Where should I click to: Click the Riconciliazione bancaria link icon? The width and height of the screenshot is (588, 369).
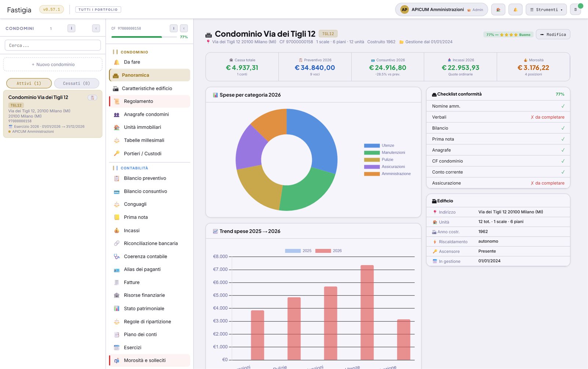[116, 244]
